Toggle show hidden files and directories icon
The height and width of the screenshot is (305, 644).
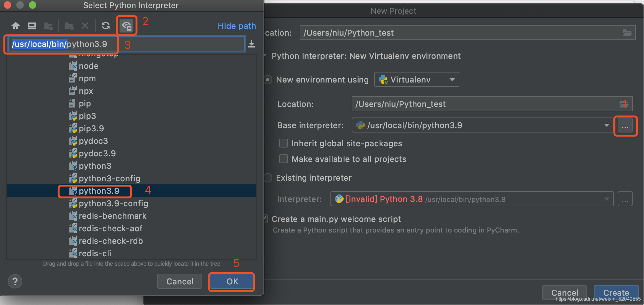click(x=127, y=26)
